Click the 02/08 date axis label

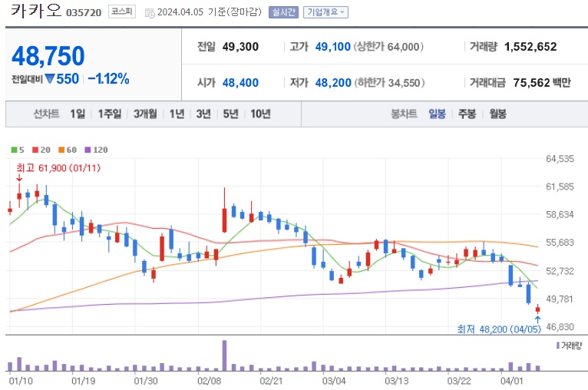pyautogui.click(x=209, y=381)
